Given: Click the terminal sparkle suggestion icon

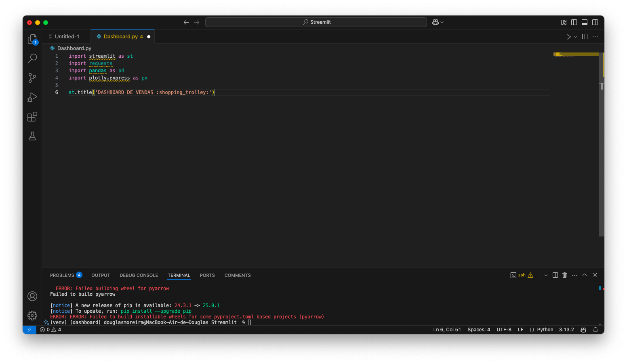Looking at the screenshot, I should pos(46,322).
